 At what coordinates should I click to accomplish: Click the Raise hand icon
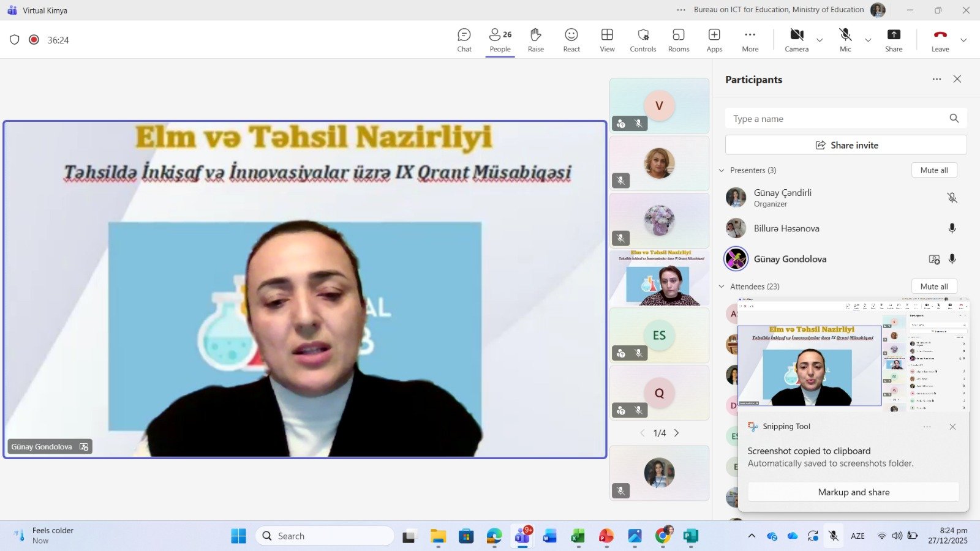535,40
